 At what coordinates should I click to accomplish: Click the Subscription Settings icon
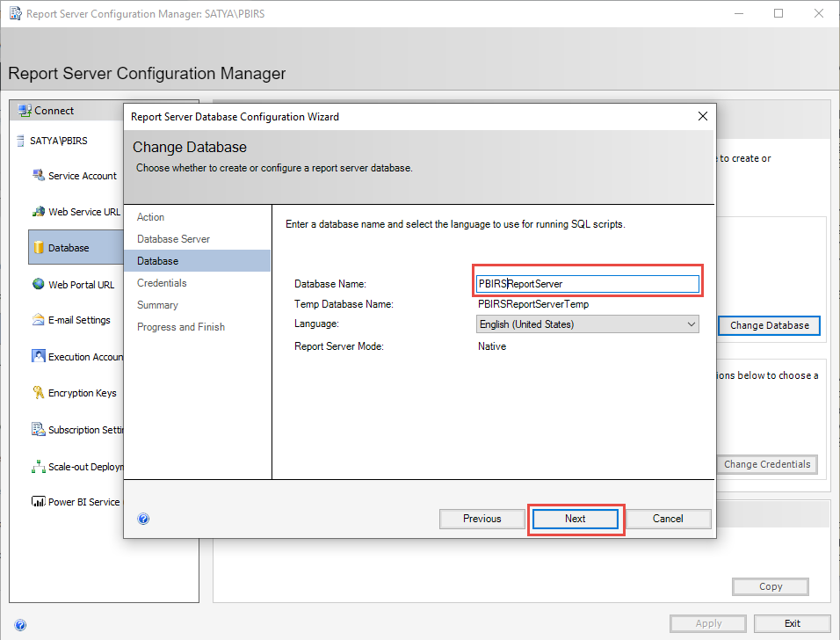click(37, 429)
